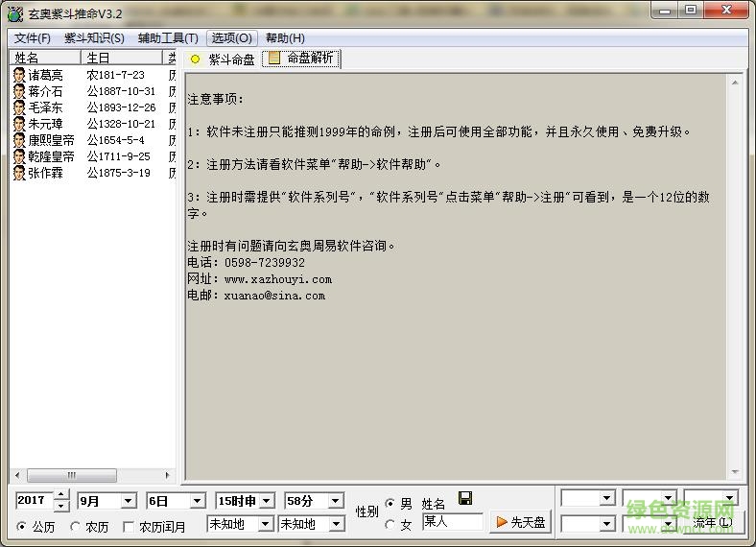Click the avatar icon beside 张作霖

point(19,173)
